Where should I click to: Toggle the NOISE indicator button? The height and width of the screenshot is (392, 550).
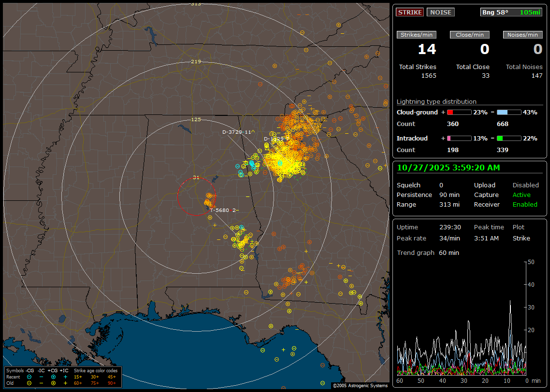[x=440, y=12]
